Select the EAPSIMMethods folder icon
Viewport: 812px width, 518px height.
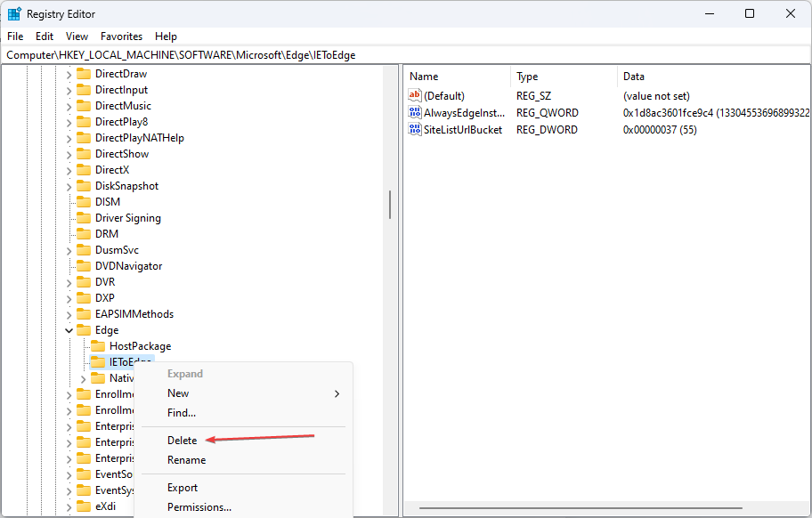[x=84, y=315]
